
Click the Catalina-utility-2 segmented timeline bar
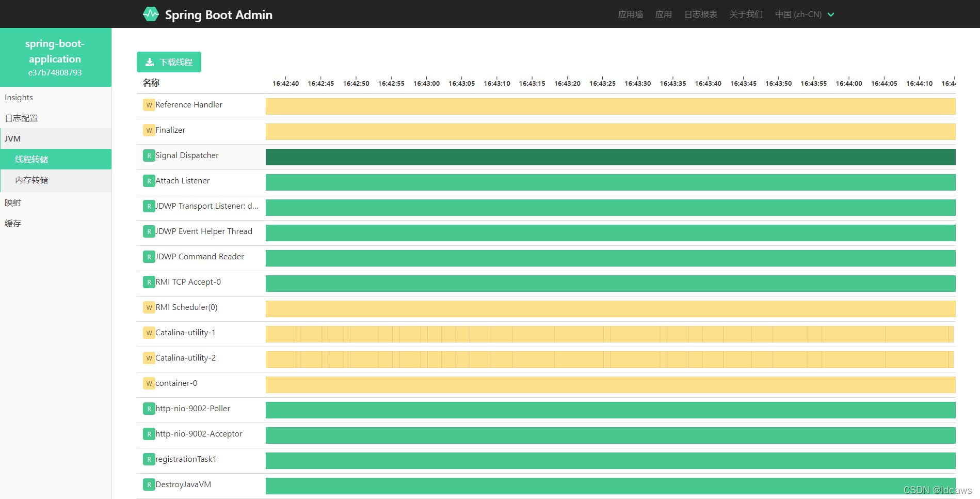609,360
